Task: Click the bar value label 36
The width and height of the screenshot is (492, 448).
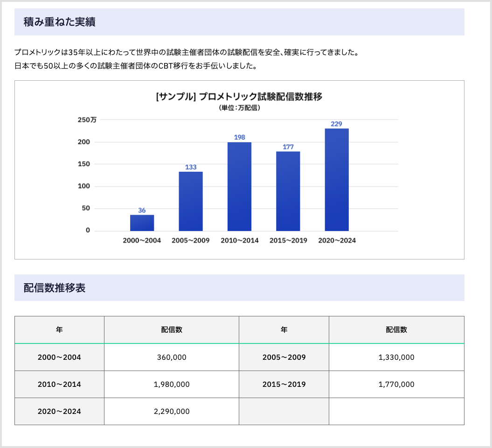Action: coord(142,210)
